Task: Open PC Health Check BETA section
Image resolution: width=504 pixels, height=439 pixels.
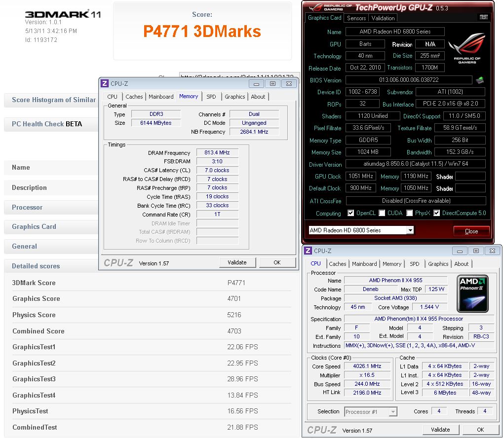Action: pos(51,124)
